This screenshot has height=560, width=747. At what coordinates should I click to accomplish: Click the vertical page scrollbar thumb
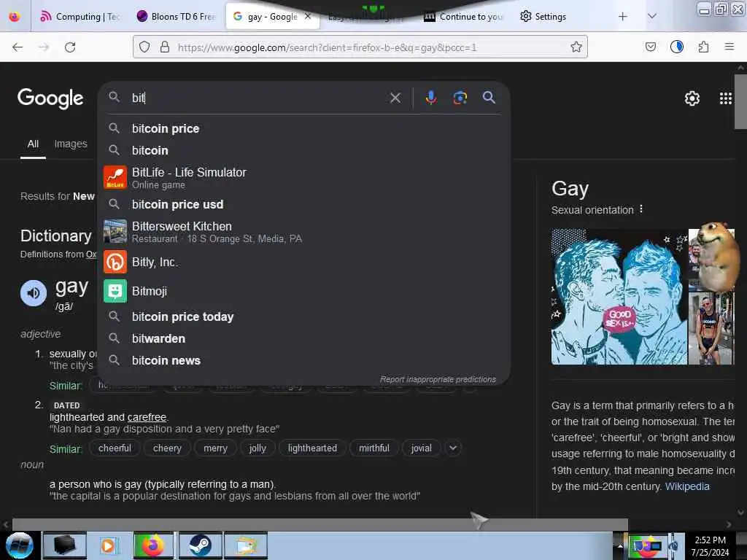(740, 101)
